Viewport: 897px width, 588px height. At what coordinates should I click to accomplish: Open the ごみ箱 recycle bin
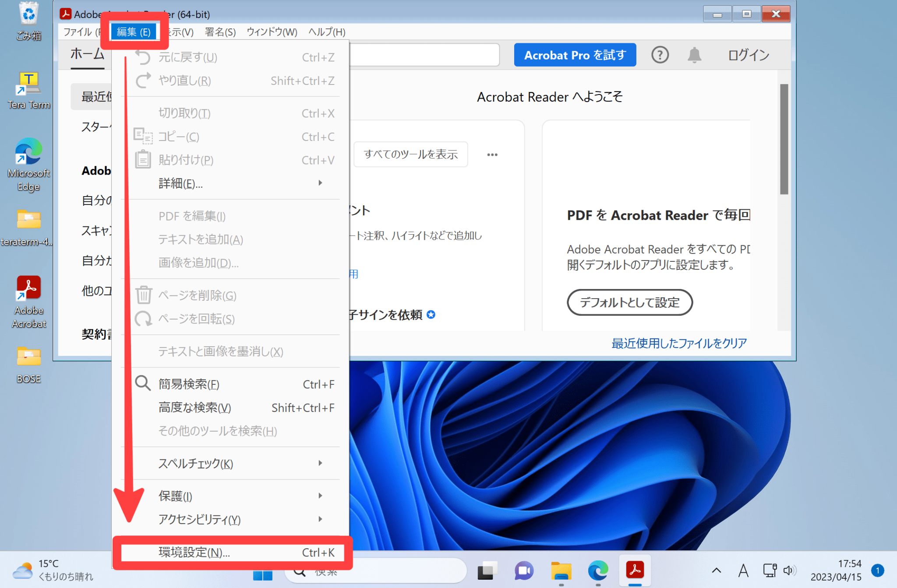pyautogui.click(x=28, y=15)
